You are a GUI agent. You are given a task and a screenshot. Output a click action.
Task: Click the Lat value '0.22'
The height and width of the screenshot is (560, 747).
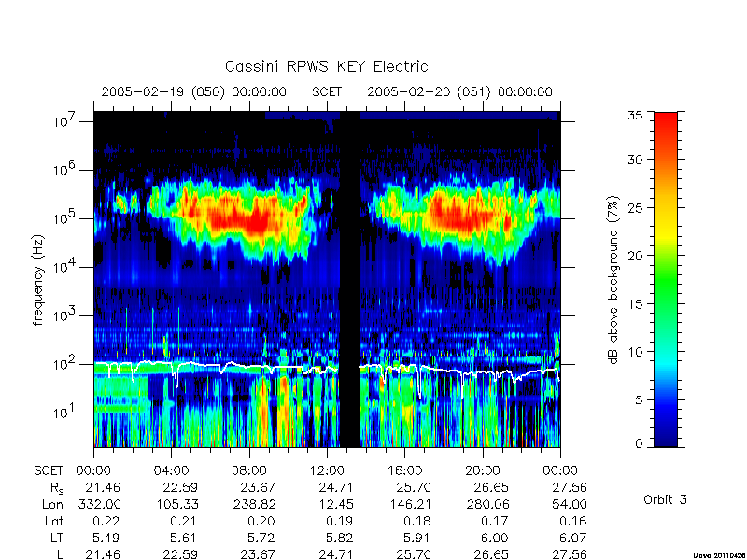(106, 522)
